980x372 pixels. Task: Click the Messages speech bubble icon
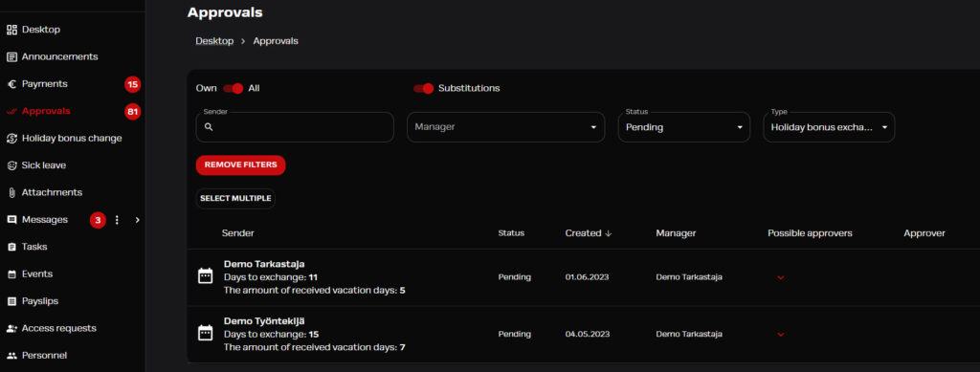(x=11, y=220)
